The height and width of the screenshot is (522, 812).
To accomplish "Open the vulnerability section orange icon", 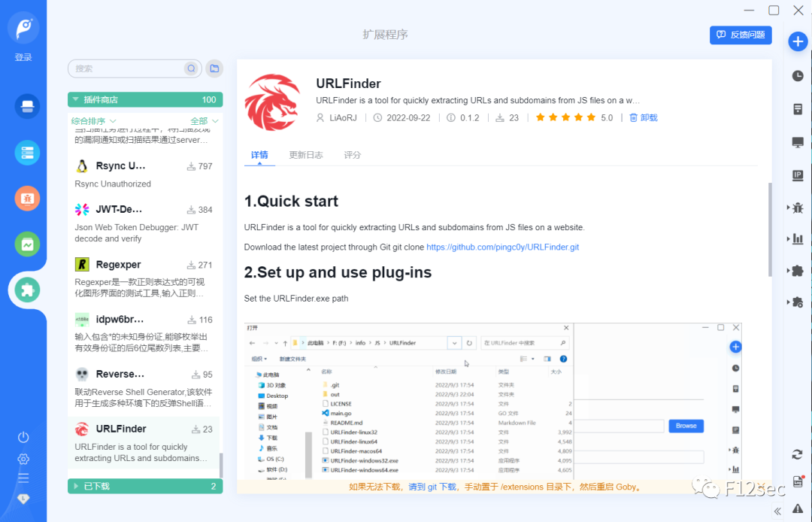I will (x=27, y=199).
